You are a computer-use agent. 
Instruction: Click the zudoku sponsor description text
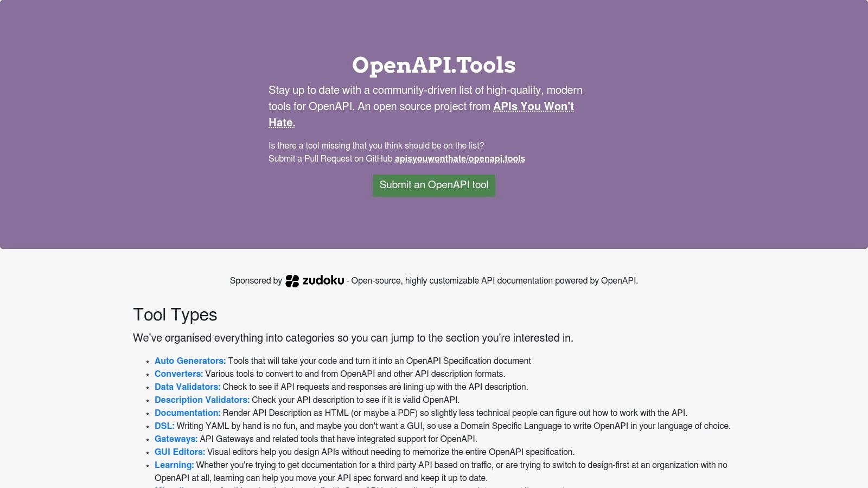click(494, 281)
